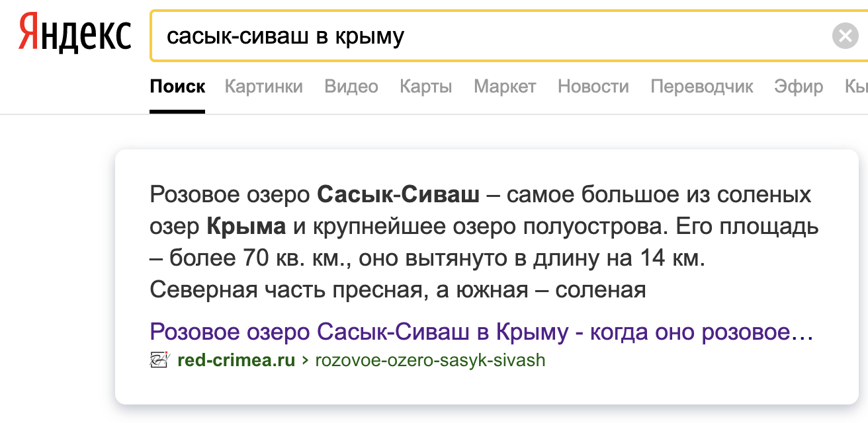Switch to the Новости tab

pos(593,87)
